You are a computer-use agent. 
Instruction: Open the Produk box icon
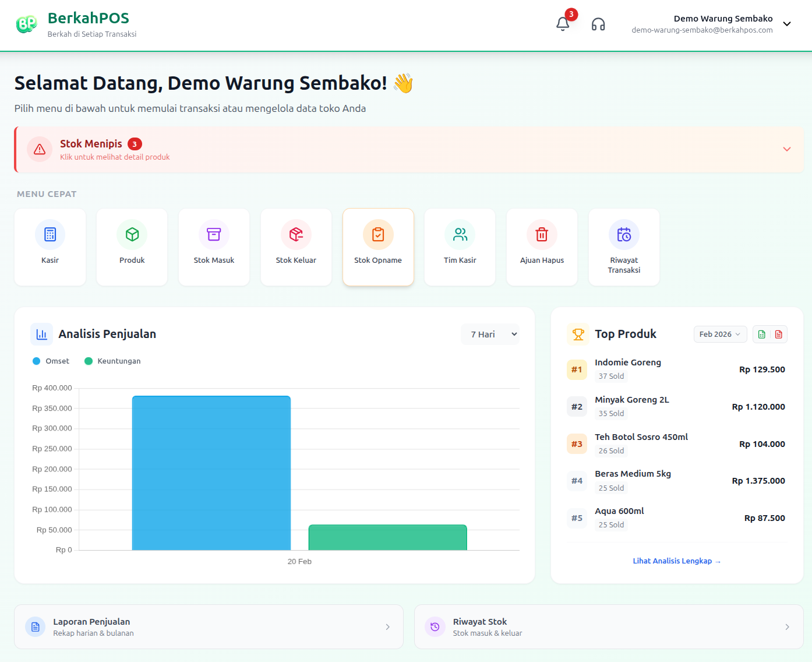[x=132, y=234]
